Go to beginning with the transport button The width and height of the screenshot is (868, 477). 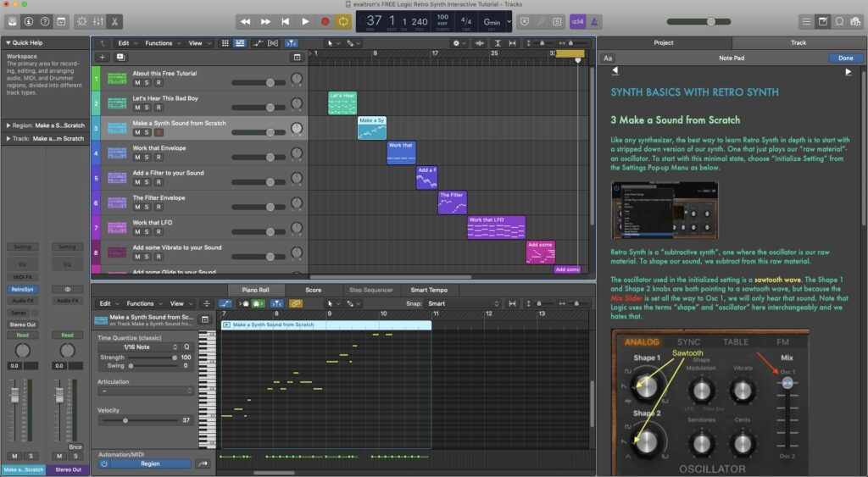click(285, 21)
